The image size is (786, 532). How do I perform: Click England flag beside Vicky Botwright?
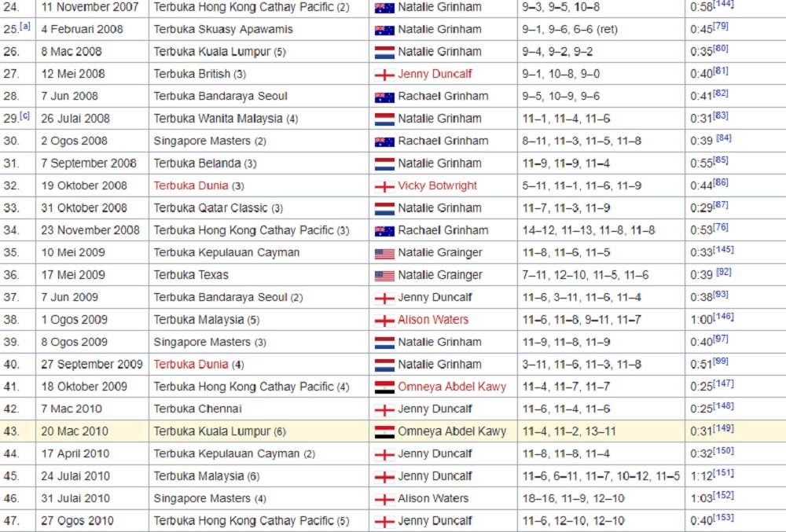(x=384, y=186)
